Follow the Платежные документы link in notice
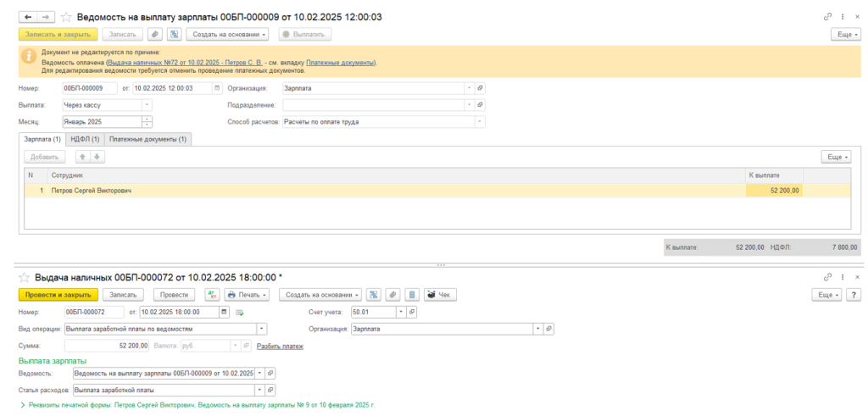Screen dimensions: 868x416 pos(341,63)
